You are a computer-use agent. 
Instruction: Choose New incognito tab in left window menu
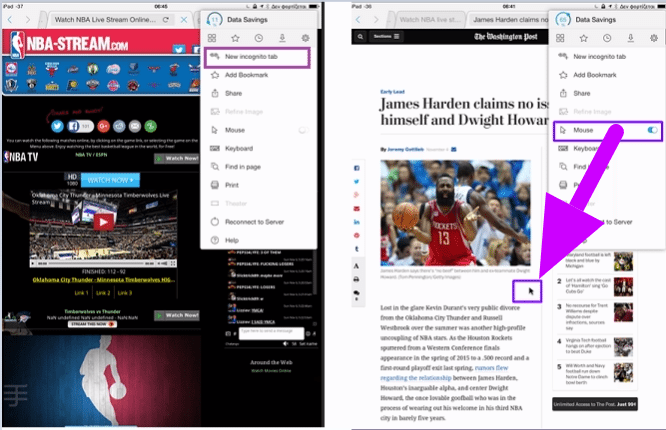coord(257,57)
